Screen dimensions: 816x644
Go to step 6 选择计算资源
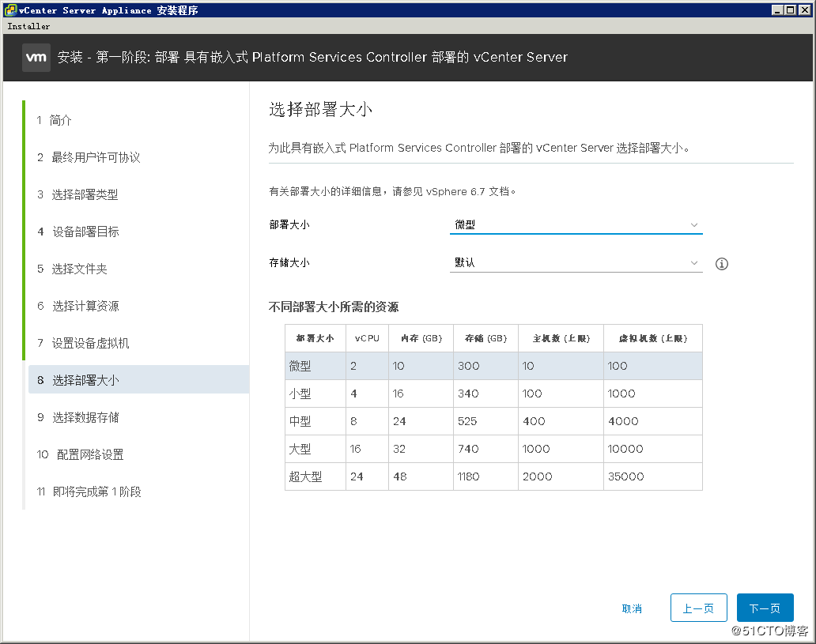tap(78, 306)
